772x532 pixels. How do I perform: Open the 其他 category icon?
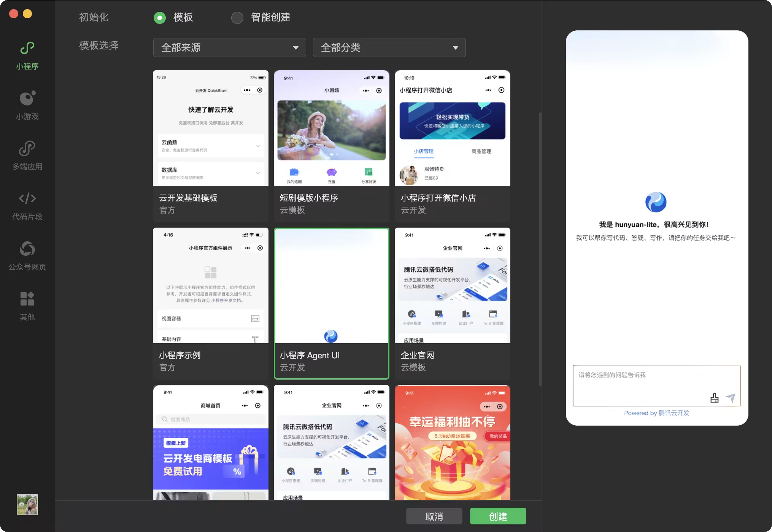tap(27, 299)
